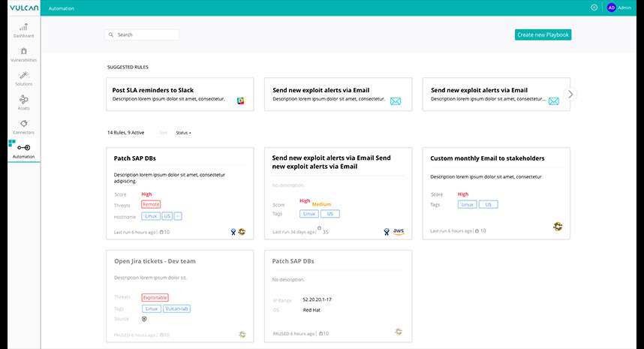Expand more hostname tags with the ellipsis chip
This screenshot has width=644, height=349.
point(178,216)
